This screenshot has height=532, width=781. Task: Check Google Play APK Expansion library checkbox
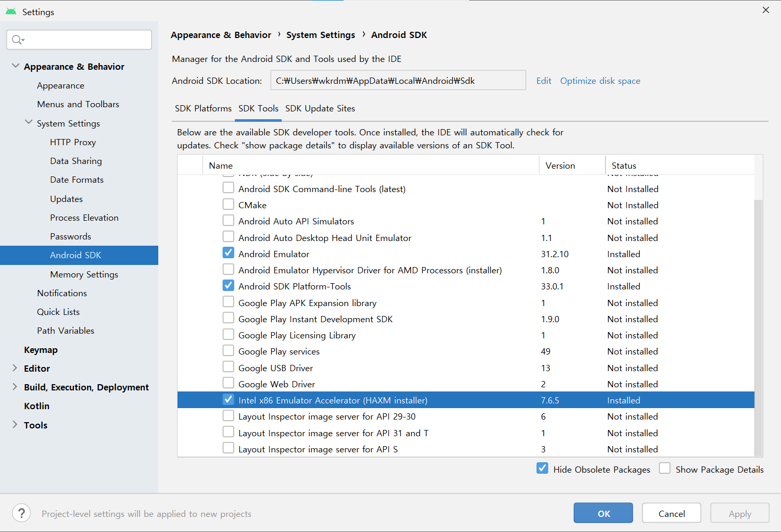[228, 302]
